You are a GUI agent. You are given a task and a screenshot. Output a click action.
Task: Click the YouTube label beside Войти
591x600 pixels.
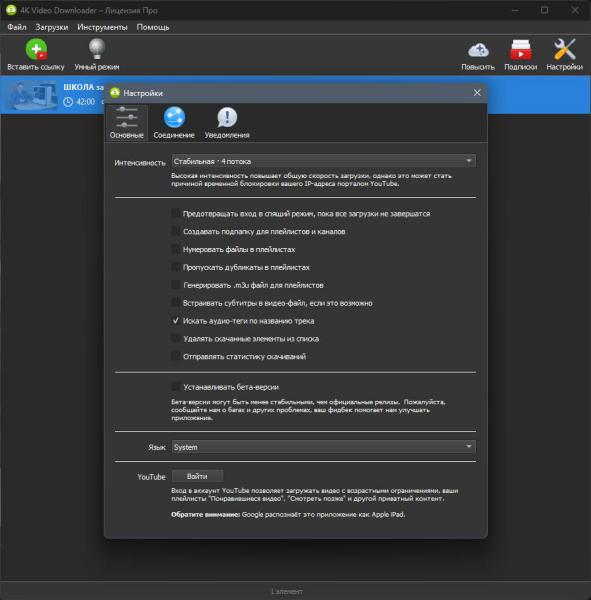(152, 477)
